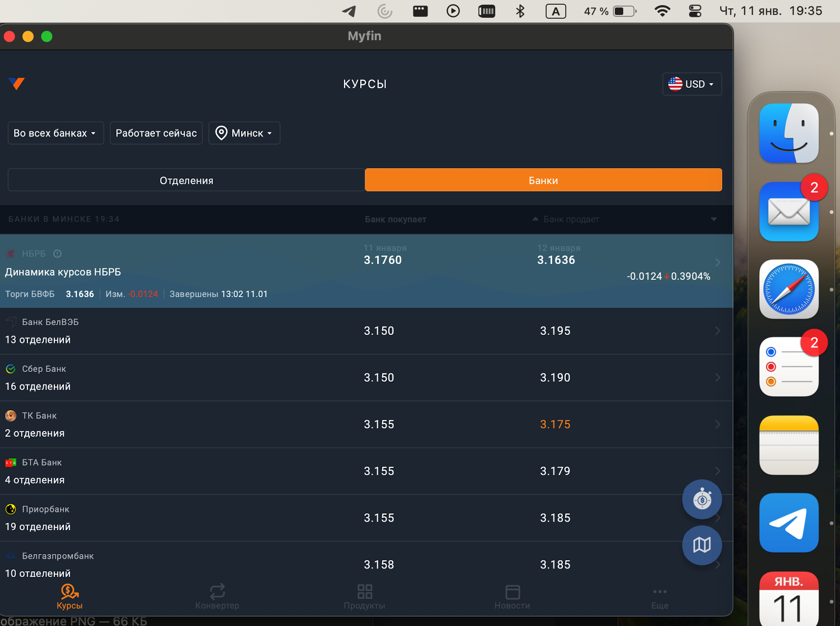Click НБРБ rate 3.1636 for 12 января
The height and width of the screenshot is (626, 840).
(x=556, y=260)
